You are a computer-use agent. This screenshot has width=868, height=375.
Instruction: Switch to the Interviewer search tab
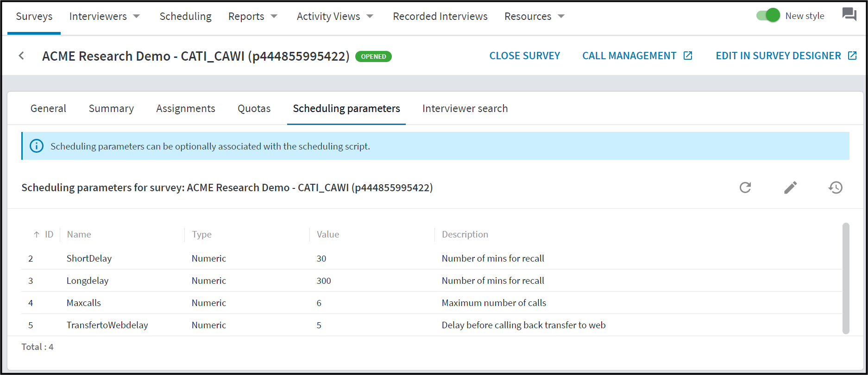coord(465,108)
